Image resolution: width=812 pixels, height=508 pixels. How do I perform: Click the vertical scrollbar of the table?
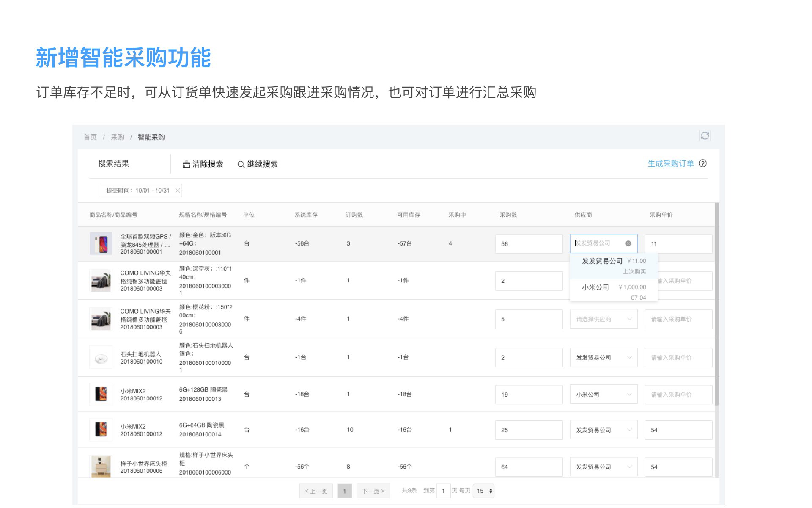pyautogui.click(x=716, y=305)
